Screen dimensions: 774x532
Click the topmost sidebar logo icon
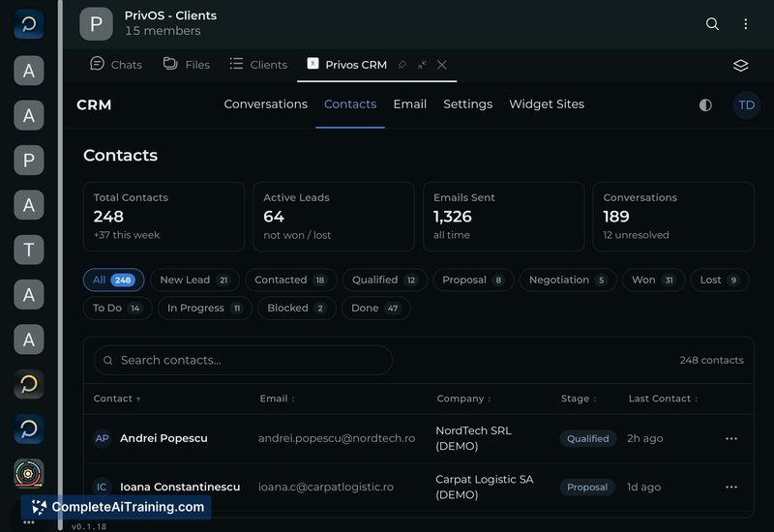29,23
